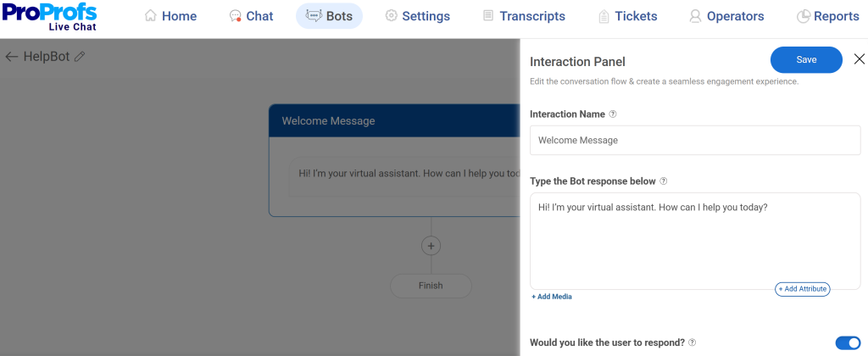Viewport: 868px width, 356px height.
Task: Click the plus icon to add an interaction
Action: click(x=431, y=246)
